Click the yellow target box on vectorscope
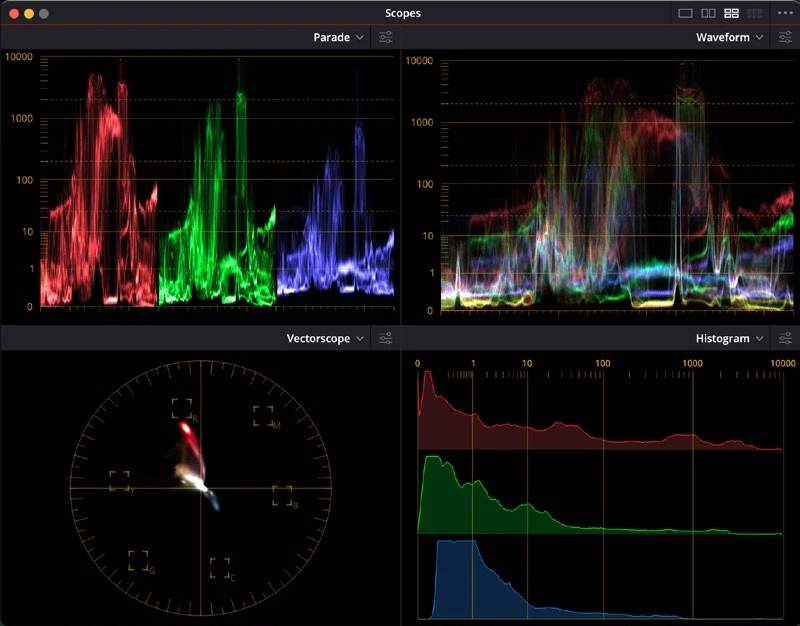The width and height of the screenshot is (800, 626). coord(119,481)
